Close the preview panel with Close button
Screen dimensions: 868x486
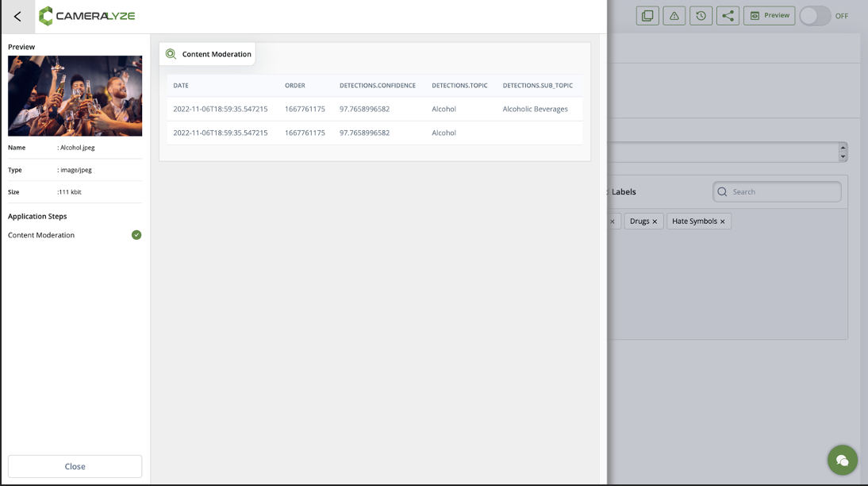point(75,467)
